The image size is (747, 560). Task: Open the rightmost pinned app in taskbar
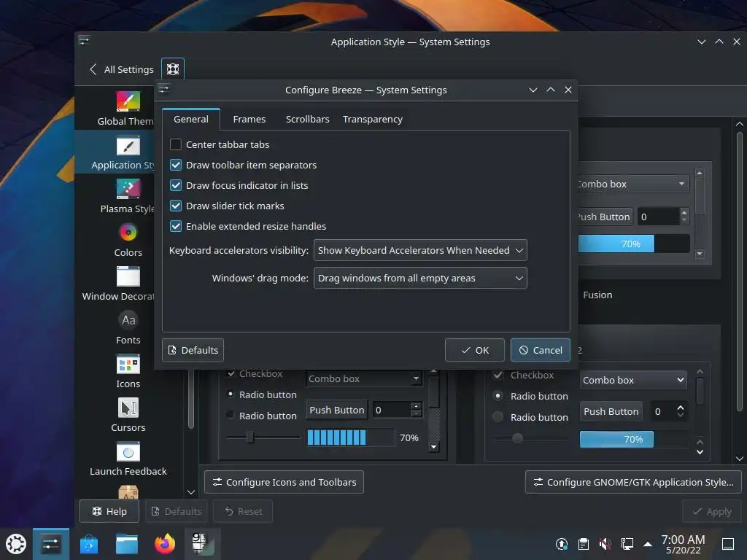203,544
